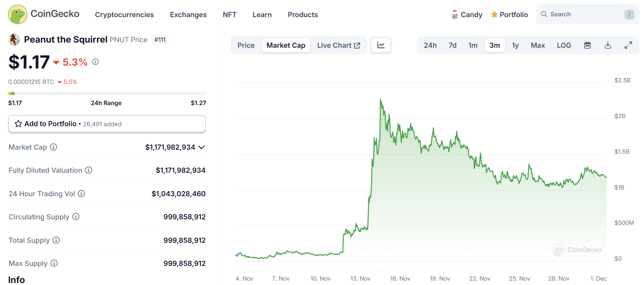Click the $1,171,982,934 Market Cap value

pos(170,147)
